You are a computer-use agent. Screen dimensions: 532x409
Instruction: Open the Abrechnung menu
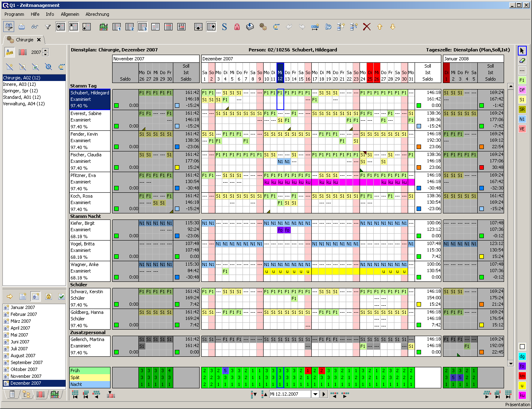click(x=97, y=14)
